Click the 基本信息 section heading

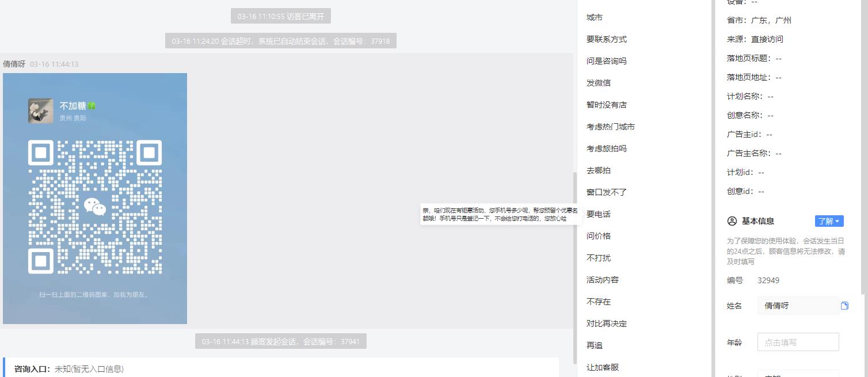point(757,221)
